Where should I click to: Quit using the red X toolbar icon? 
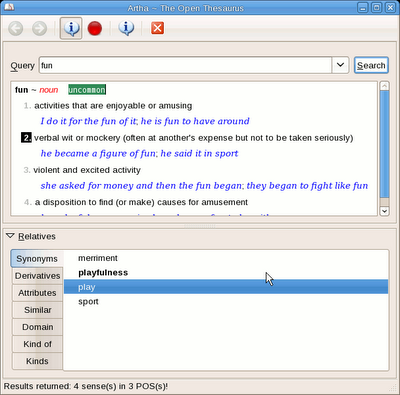pyautogui.click(x=157, y=28)
